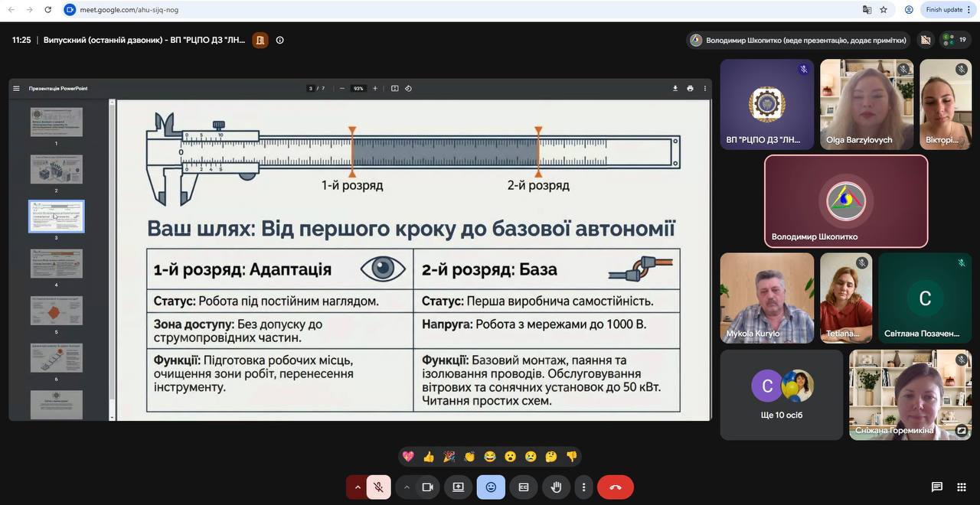The image size is (980, 505).
Task: Send the thumbs up reaction
Action: (x=429, y=457)
